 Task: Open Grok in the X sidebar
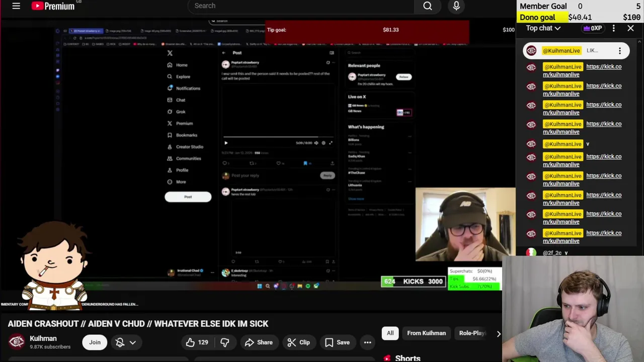[176, 112]
